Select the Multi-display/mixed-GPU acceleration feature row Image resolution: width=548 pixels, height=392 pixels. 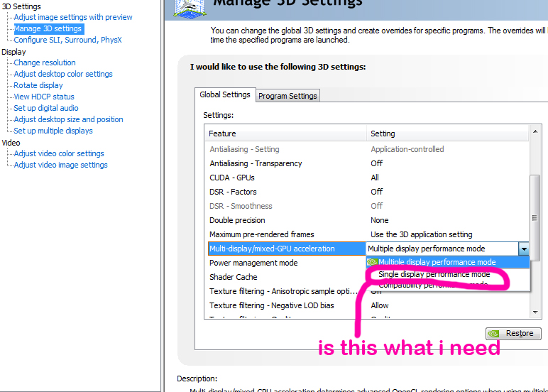tap(287, 249)
